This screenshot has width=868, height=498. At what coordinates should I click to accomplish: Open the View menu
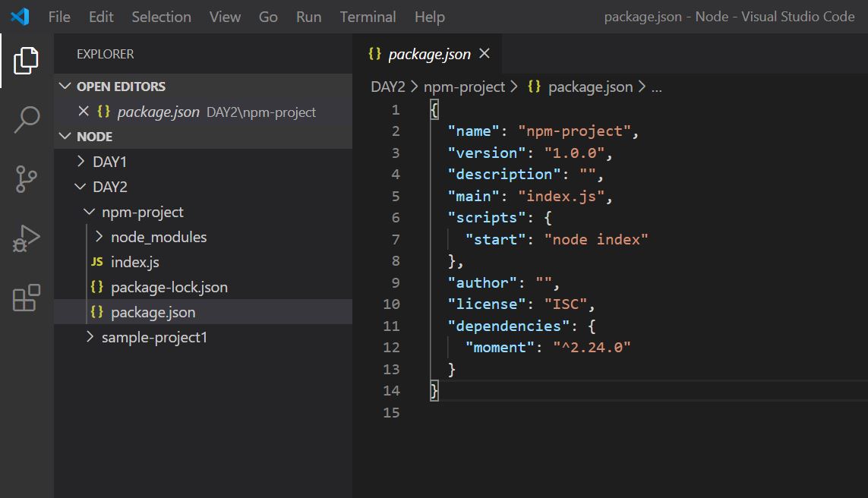pos(225,17)
